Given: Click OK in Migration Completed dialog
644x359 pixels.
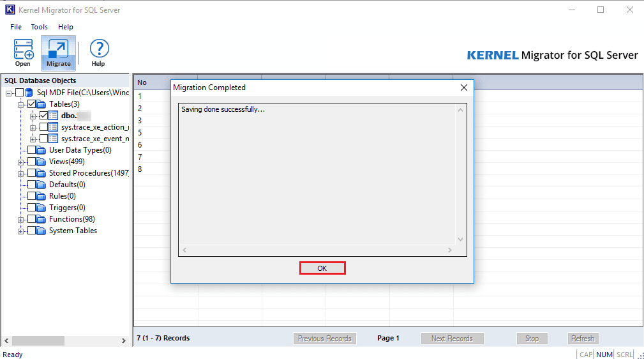Looking at the screenshot, I should coord(322,268).
